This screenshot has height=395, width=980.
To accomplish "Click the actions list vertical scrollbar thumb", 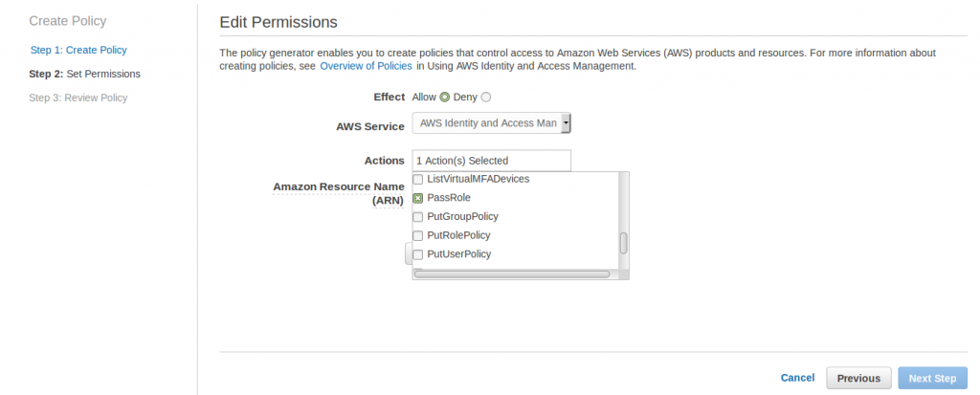I will click(623, 243).
